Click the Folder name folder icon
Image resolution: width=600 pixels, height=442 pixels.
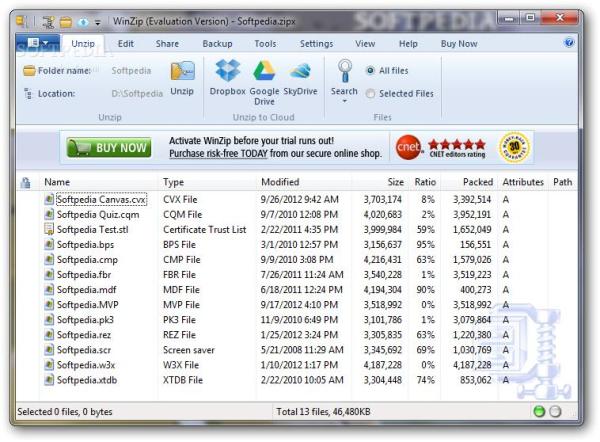[29, 70]
